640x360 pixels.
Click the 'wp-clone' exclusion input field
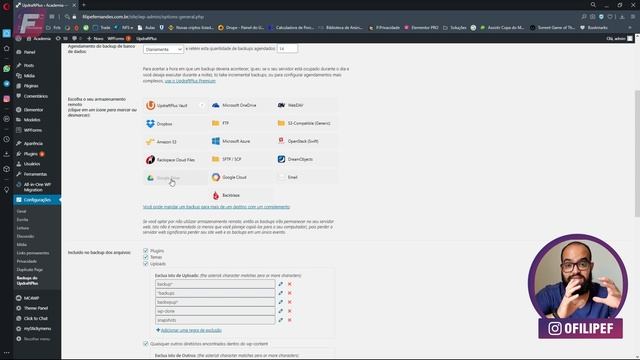[215, 311]
